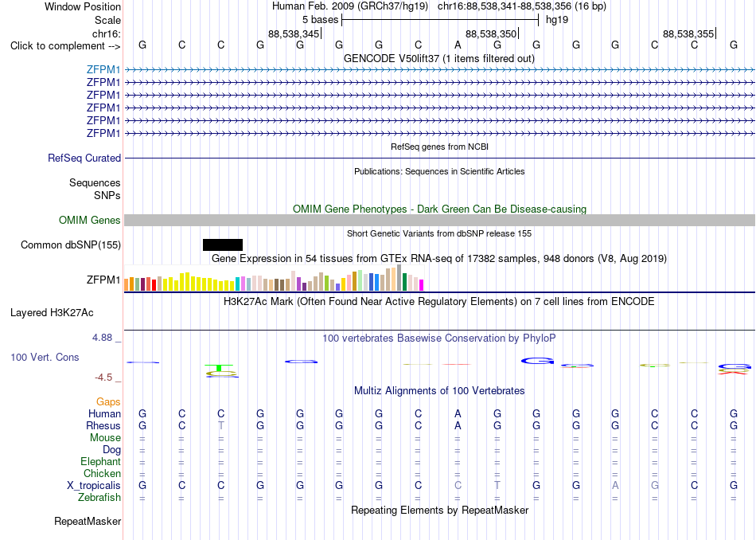The image size is (756, 540).
Task: Click the "chr16:88,538,341-88,538,356 (16 bp)" position
Action: click(x=522, y=6)
